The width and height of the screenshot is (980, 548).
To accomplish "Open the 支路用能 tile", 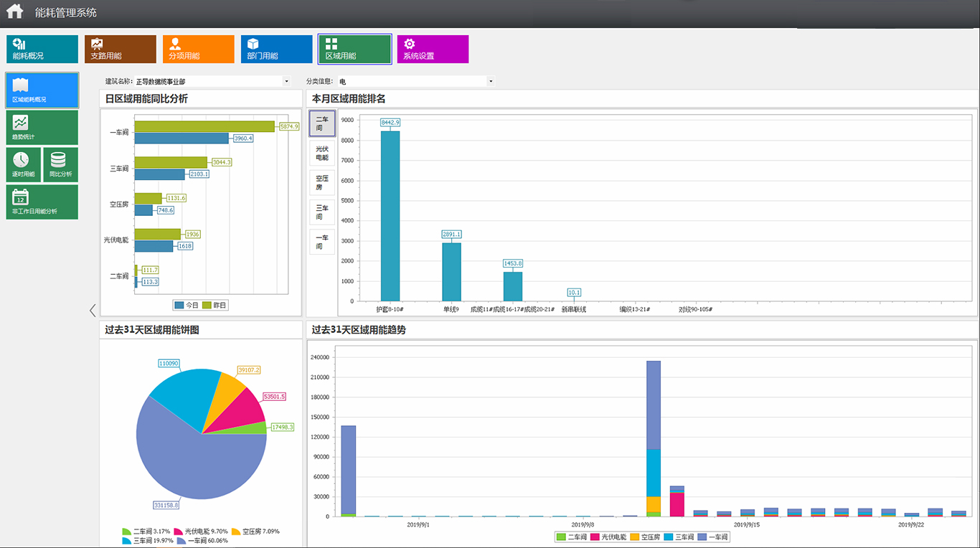I will [121, 49].
